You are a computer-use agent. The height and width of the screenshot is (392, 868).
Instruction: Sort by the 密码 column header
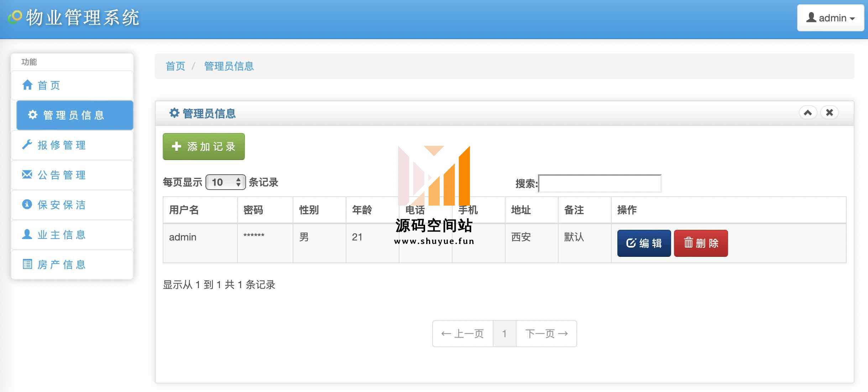pos(265,210)
